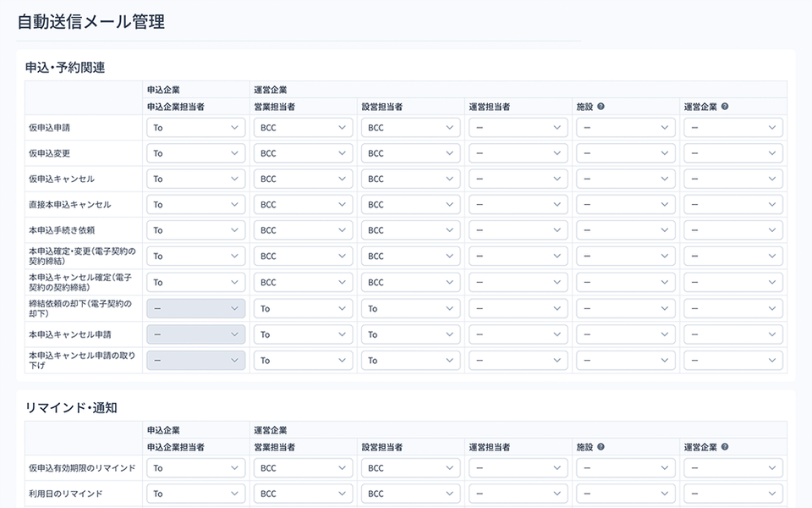Click the リマインド・通知 section heading
This screenshot has height=508, width=812.
71,407
